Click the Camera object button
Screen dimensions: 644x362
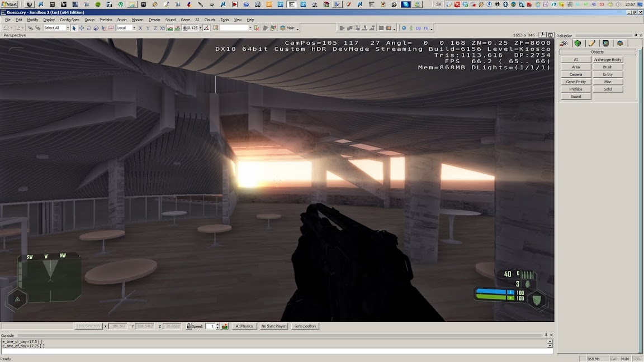coord(576,74)
